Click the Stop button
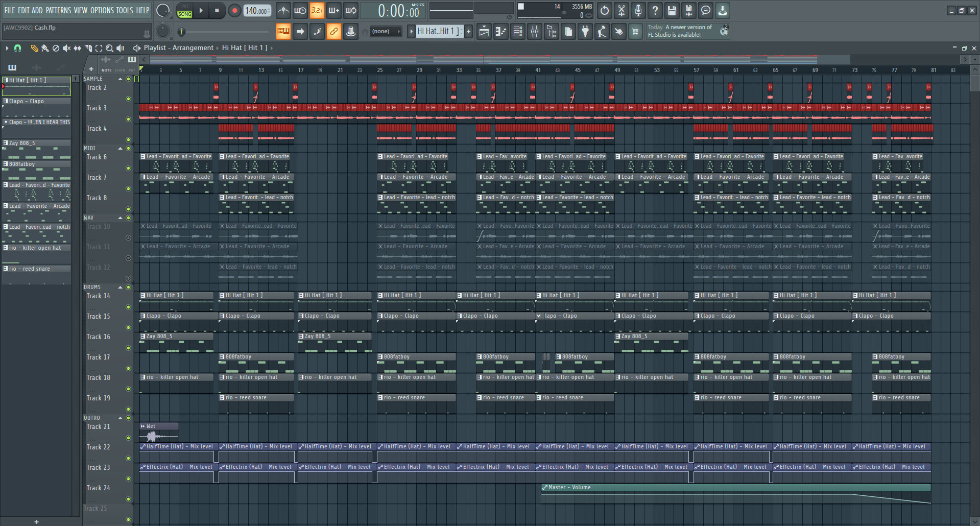980x526 pixels. [x=217, y=10]
